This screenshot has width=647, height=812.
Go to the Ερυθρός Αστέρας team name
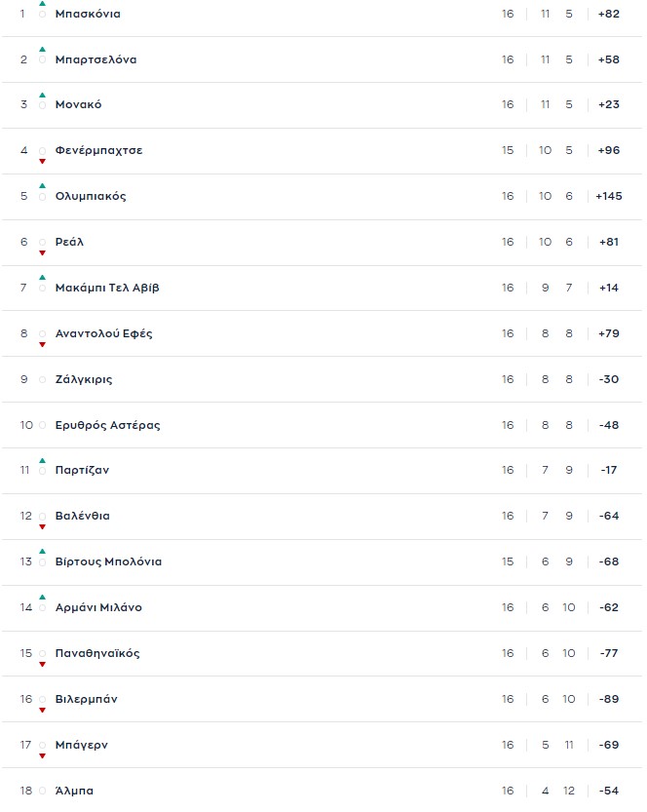[107, 425]
